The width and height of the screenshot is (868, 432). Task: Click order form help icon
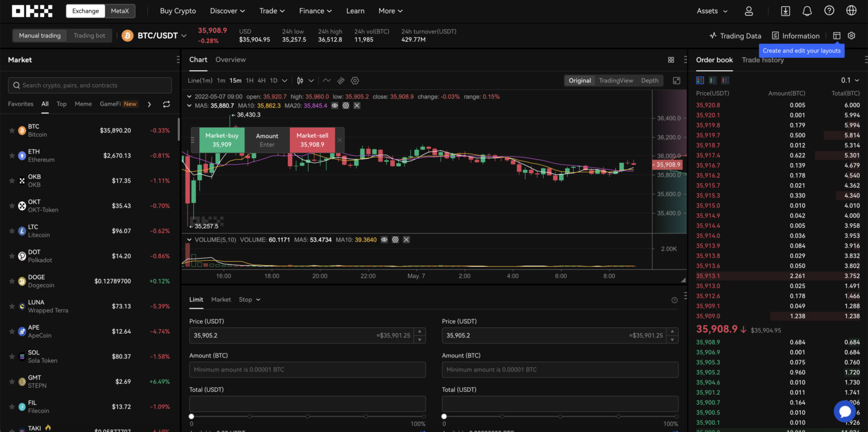[x=674, y=300]
